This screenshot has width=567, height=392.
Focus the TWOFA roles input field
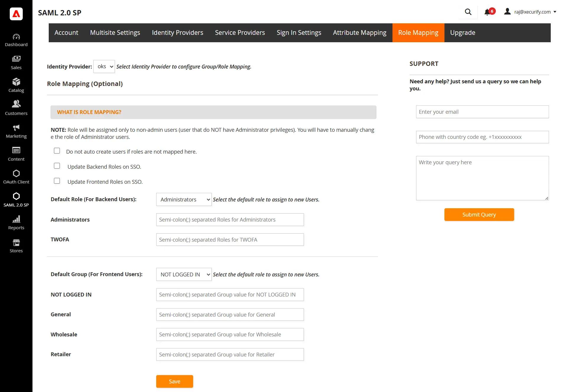coord(230,240)
